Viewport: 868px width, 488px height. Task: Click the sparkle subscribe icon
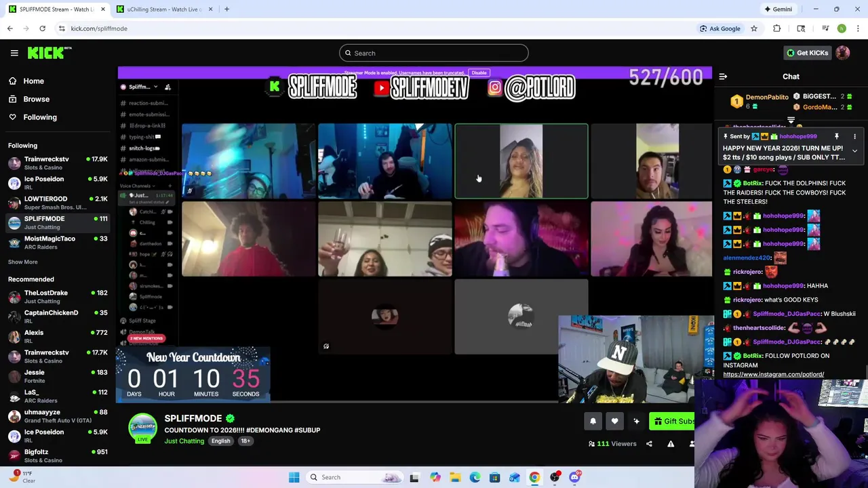pyautogui.click(x=636, y=422)
